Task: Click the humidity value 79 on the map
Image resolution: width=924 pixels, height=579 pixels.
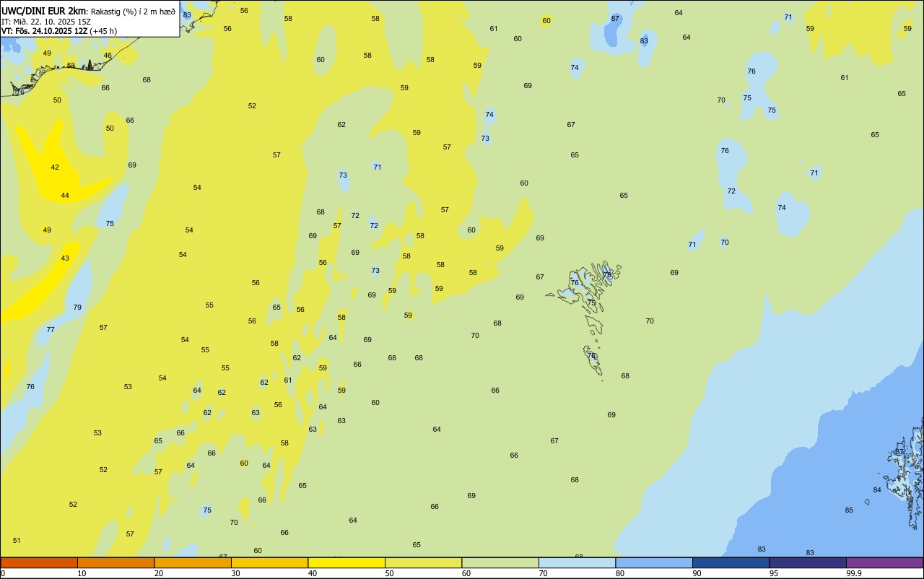Action: tap(77, 308)
